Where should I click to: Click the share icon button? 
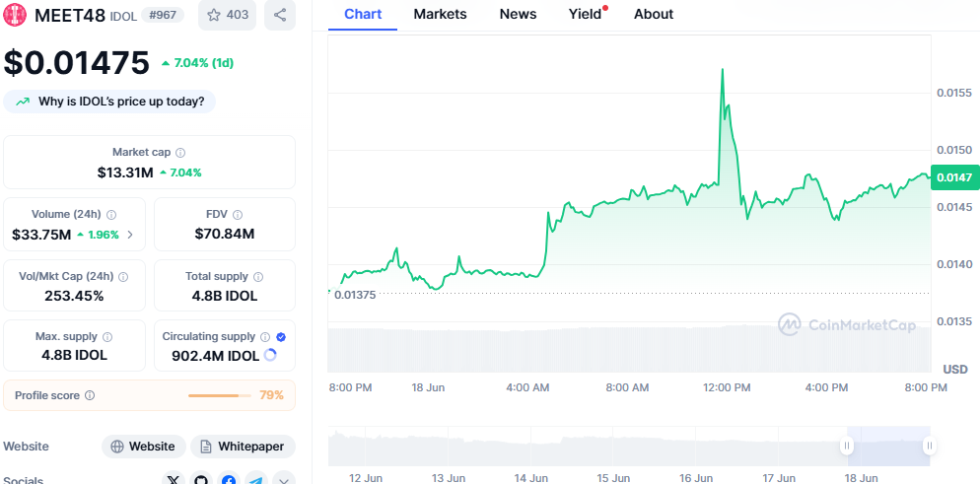tap(280, 15)
